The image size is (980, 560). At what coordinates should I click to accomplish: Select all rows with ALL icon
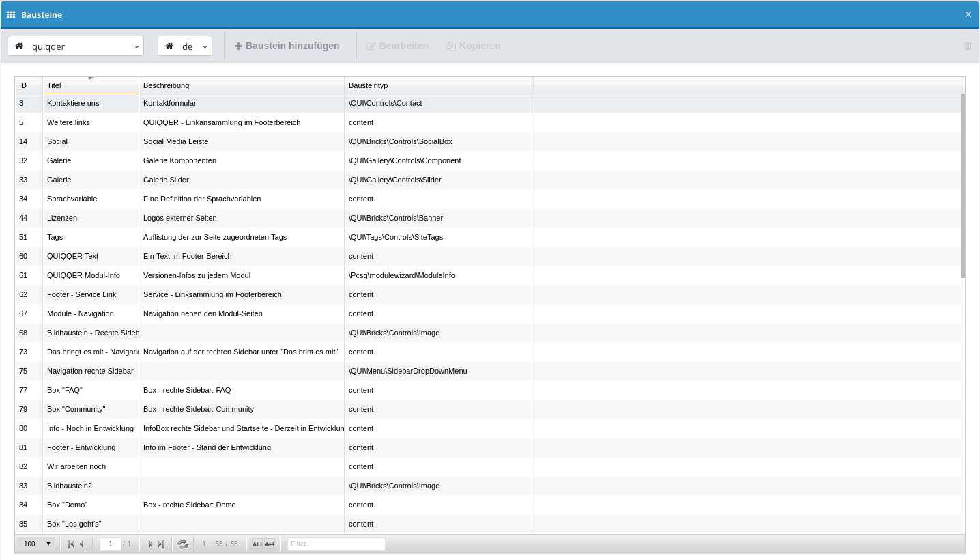click(x=257, y=544)
